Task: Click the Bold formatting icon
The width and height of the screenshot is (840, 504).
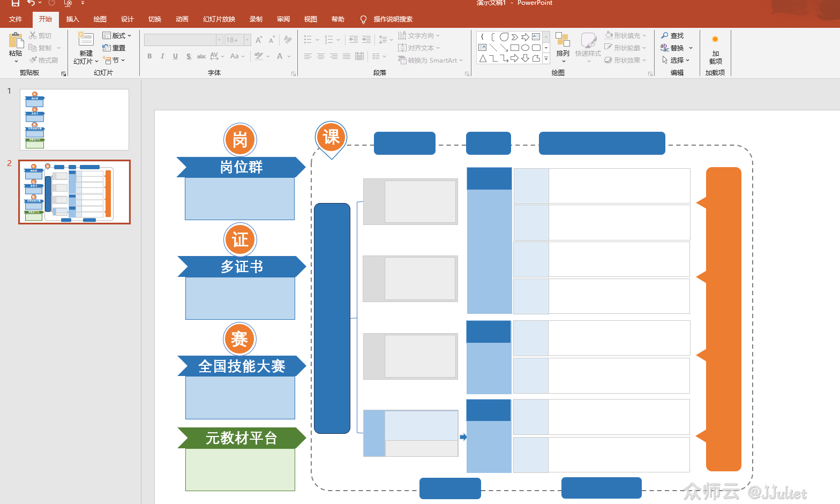Action: 149,56
